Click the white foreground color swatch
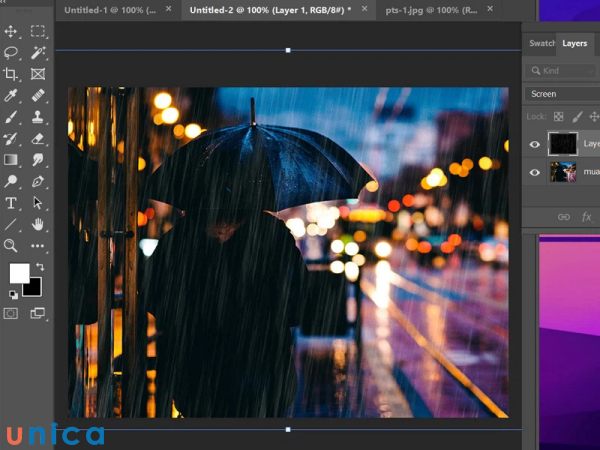 pos(19,273)
